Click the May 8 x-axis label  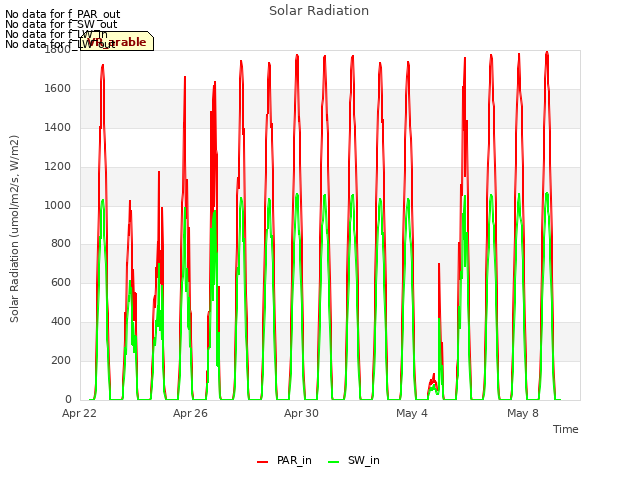(523, 413)
